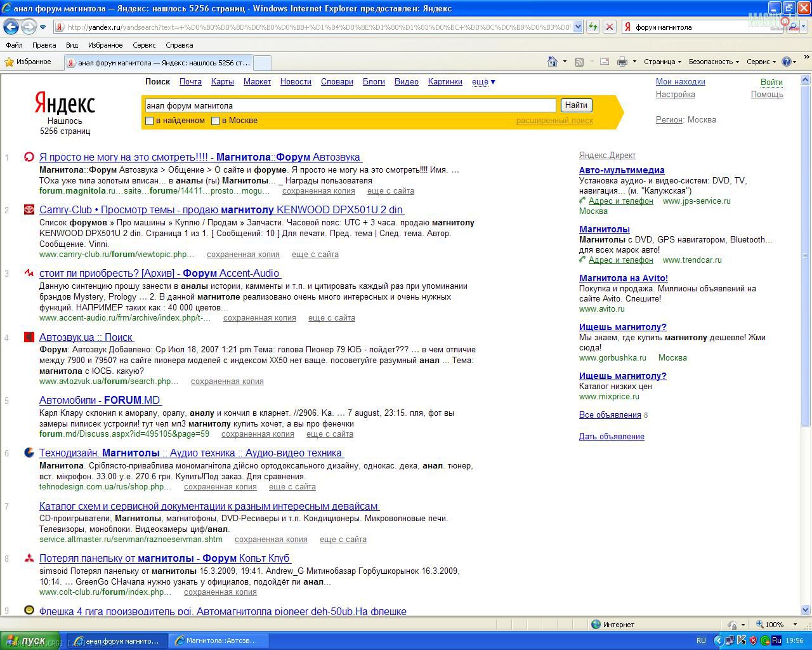Image resolution: width=812 pixels, height=650 pixels.
Task: Click the Яндекс logo
Action: tap(65, 103)
